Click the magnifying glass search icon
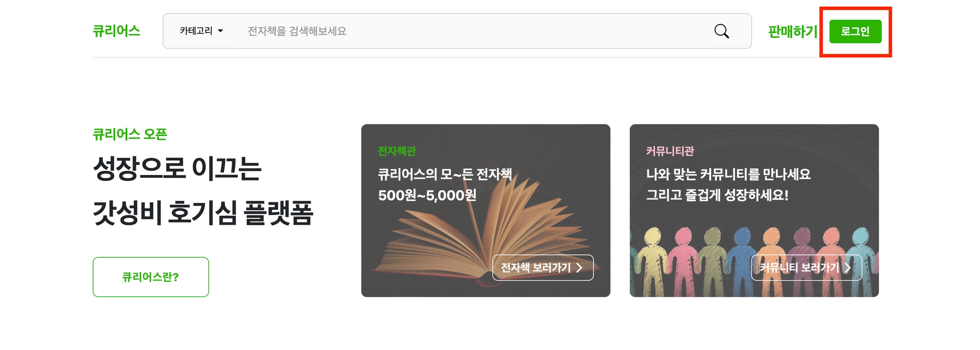Screen dimensions: 980x350 point(721,31)
